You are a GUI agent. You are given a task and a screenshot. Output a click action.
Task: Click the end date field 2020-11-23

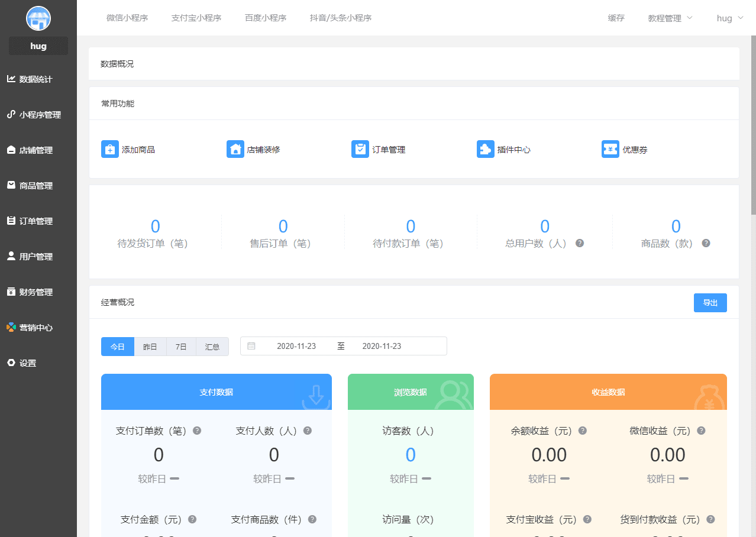point(382,346)
